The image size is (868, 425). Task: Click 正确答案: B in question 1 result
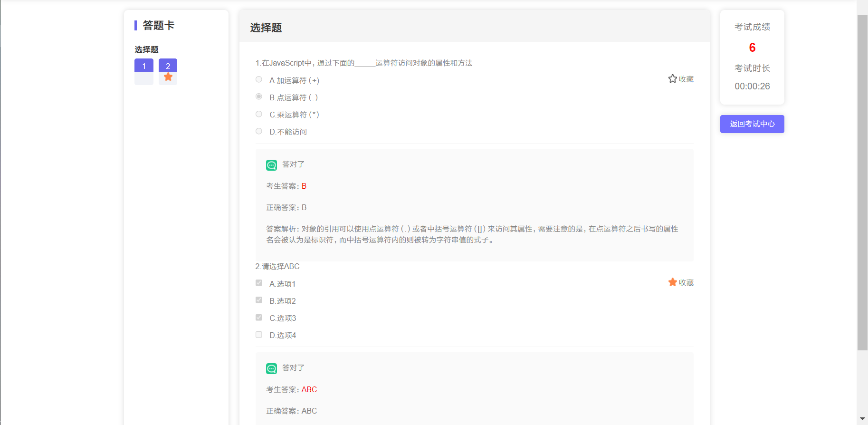click(286, 207)
